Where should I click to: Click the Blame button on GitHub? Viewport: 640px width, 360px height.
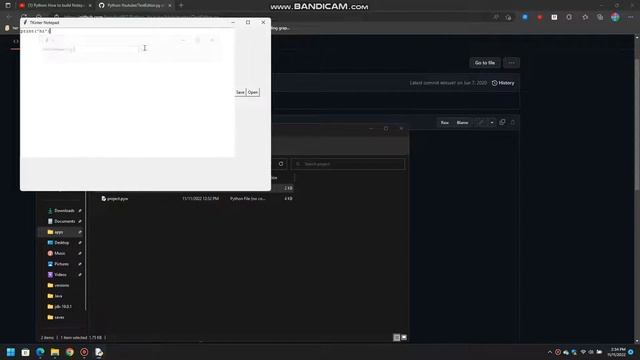click(462, 122)
